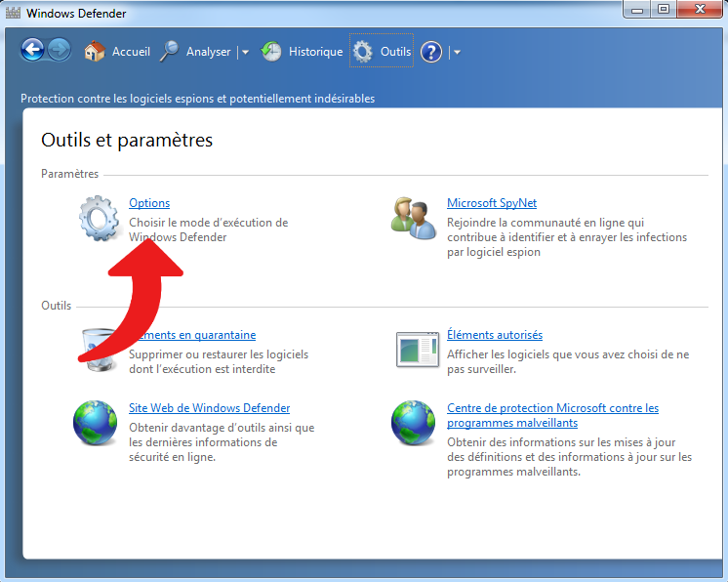728x582 pixels.
Task: Click the Éléments autorisés window icon
Action: click(x=418, y=350)
